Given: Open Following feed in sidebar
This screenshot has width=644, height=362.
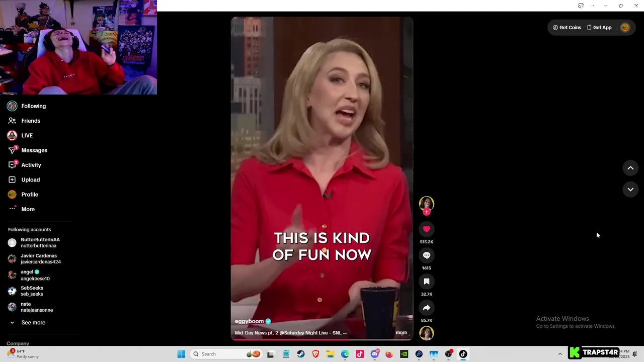Looking at the screenshot, I should [27, 106].
